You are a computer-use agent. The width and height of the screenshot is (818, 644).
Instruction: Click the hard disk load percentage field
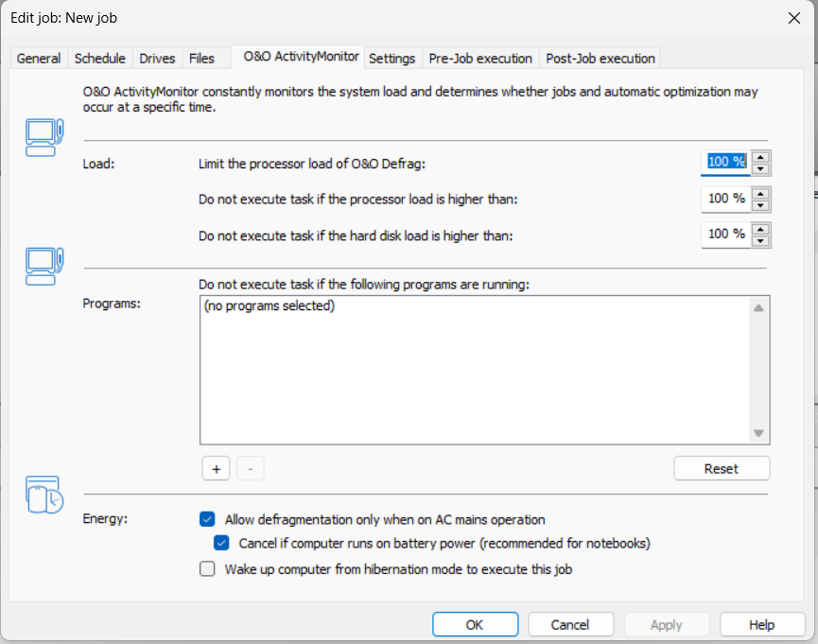click(726, 234)
